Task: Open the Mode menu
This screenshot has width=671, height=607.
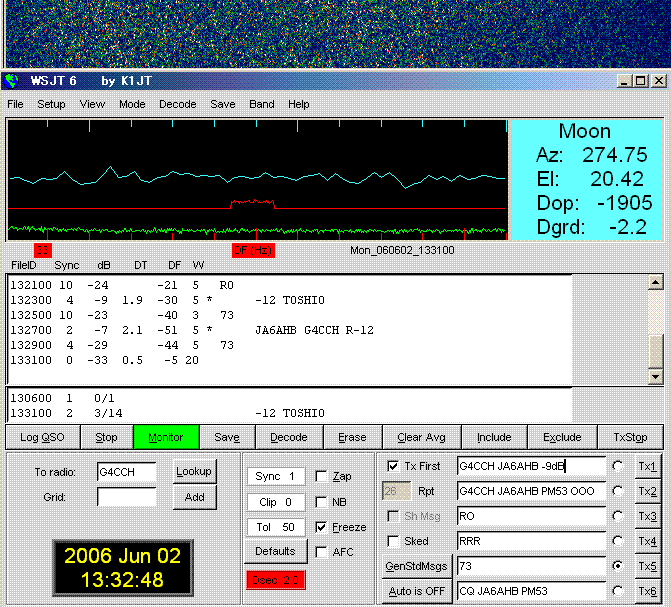Action: [x=132, y=104]
